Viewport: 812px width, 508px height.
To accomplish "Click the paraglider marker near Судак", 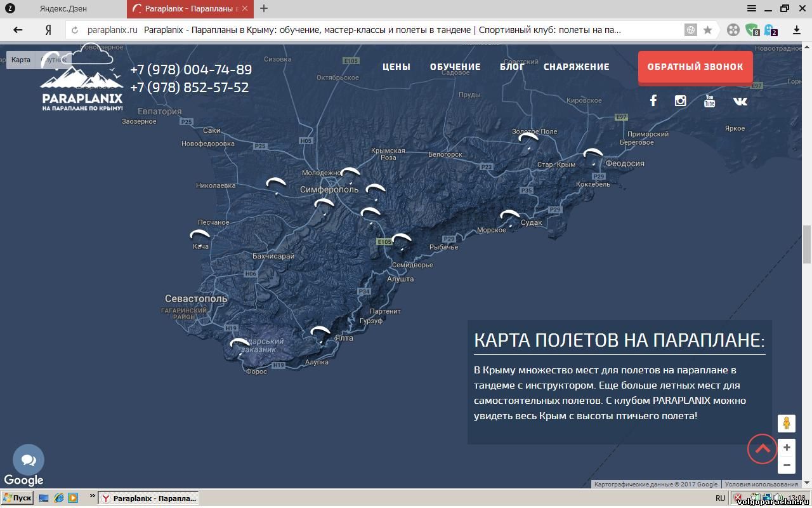I will coord(509,218).
